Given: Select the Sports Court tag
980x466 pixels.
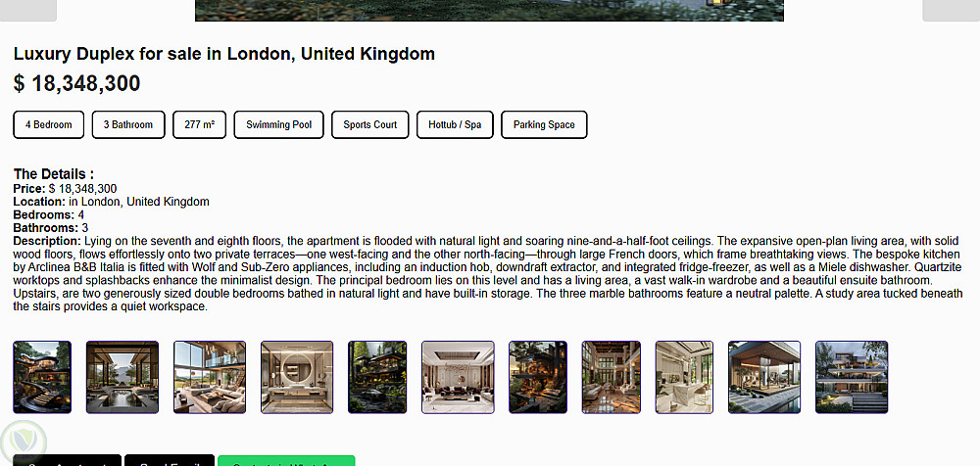Looking at the screenshot, I should pos(370,125).
